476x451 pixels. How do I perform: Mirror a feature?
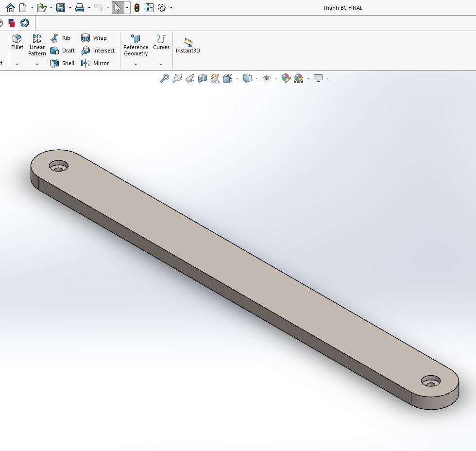coord(95,63)
